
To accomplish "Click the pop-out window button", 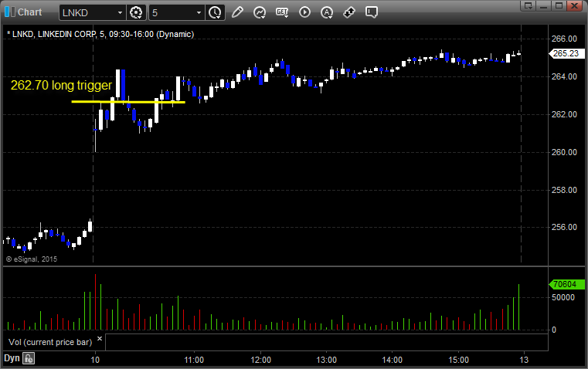I will point(529,5).
